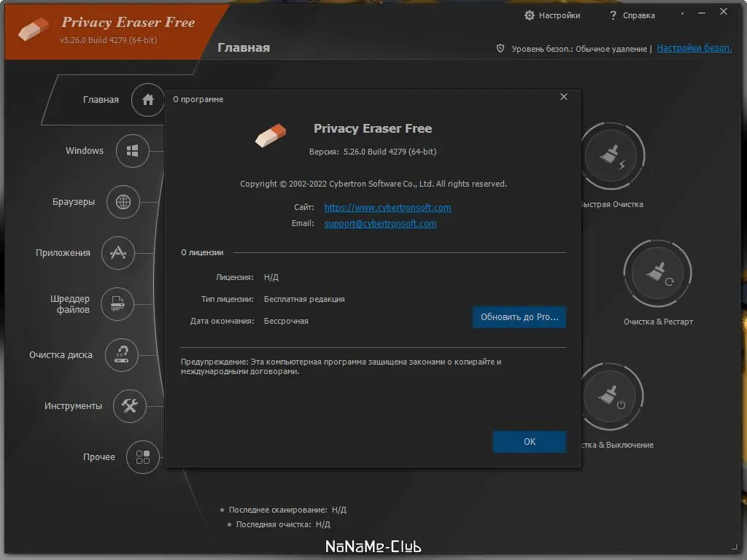Select the Главная sidebar label
The width and height of the screenshot is (747, 560).
[101, 99]
